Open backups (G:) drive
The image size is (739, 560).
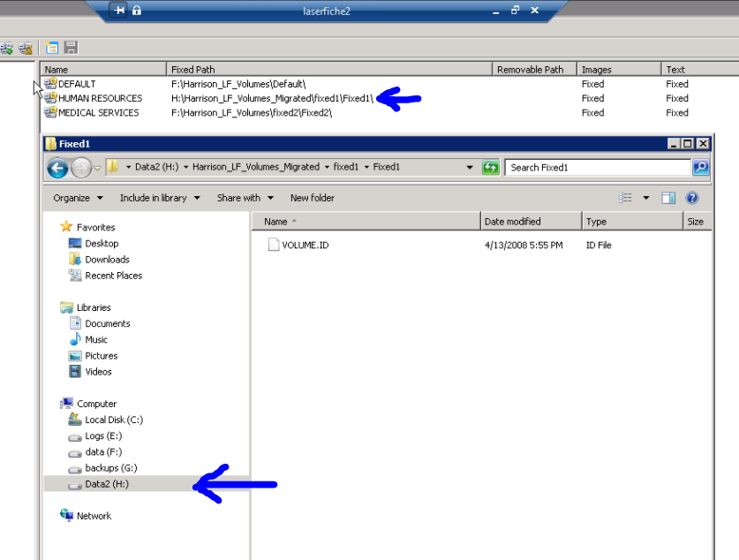point(110,467)
